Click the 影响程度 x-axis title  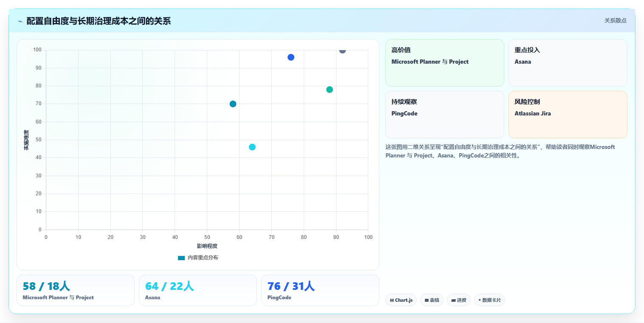(207, 246)
